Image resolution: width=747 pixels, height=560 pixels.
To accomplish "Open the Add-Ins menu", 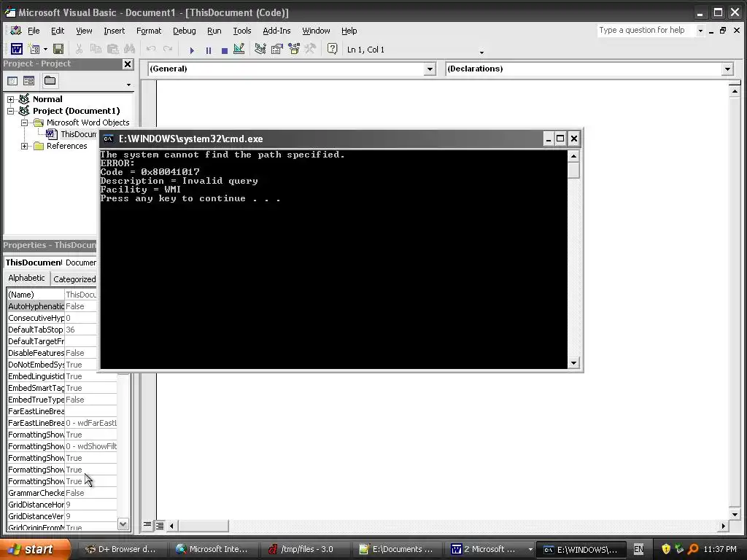I will (x=276, y=31).
